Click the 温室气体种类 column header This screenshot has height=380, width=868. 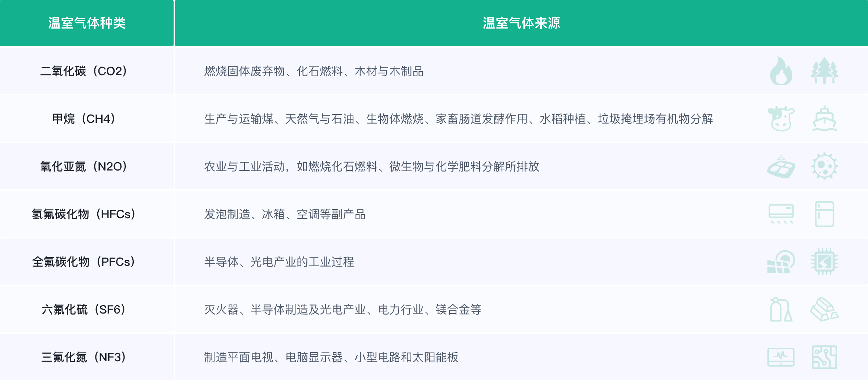tap(87, 23)
